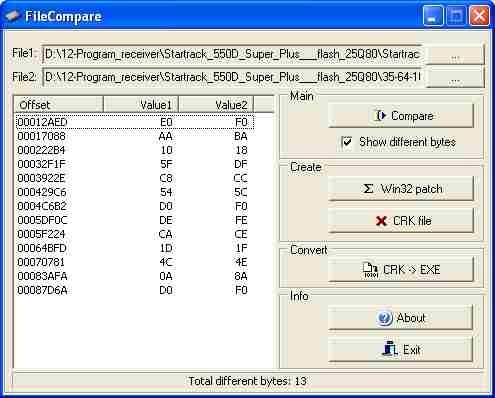Viewport: 495px width, 398px height.
Task: Click the Sigma icon on Win32 patch
Action: (368, 189)
